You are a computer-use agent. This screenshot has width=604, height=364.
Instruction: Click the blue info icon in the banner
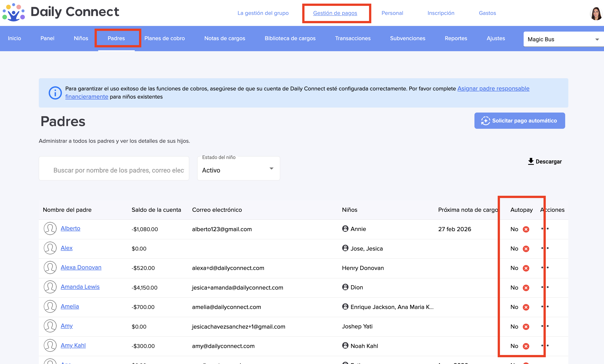[x=55, y=93]
